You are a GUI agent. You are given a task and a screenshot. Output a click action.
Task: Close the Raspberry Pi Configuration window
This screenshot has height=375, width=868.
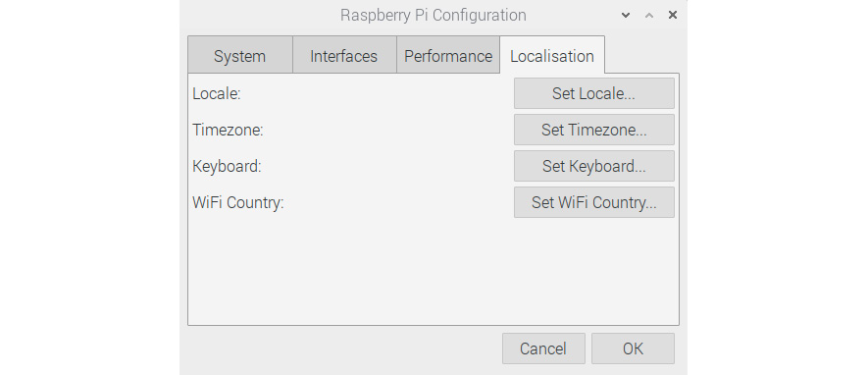point(673,15)
